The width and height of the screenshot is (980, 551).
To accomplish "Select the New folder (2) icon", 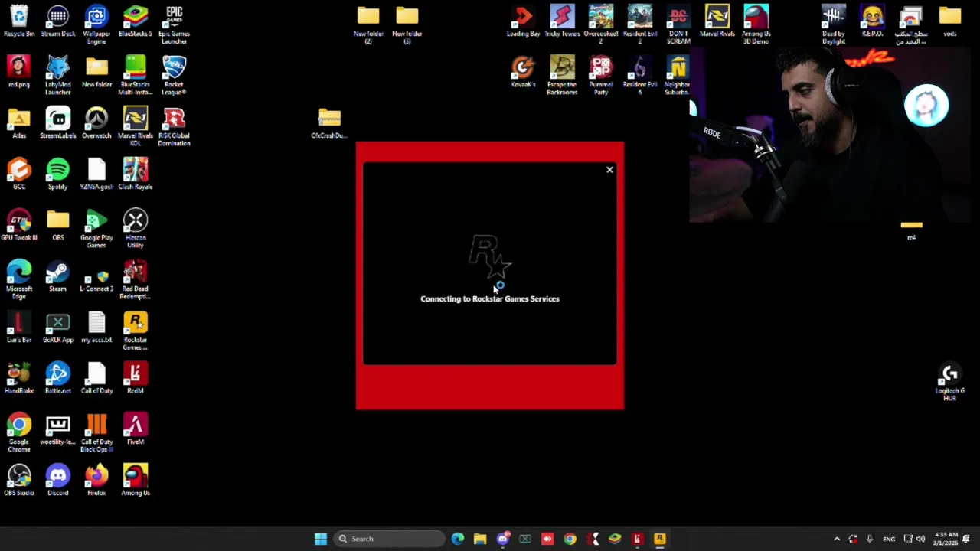I will (x=368, y=25).
